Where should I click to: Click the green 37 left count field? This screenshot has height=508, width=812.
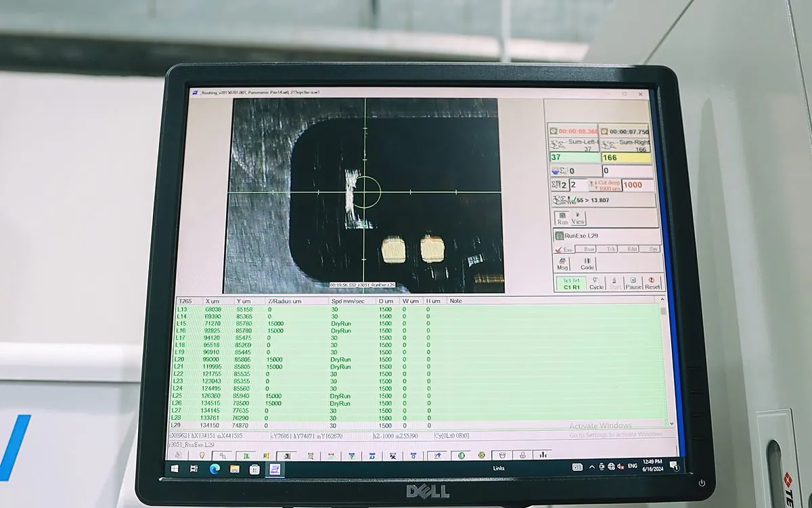tap(574, 156)
